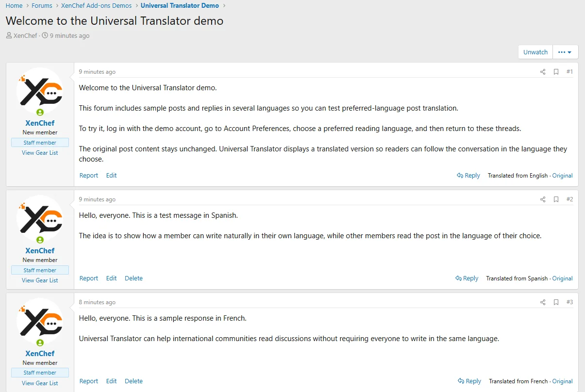This screenshot has width=585, height=392.
Task: Click post #3 timestamp '8 minutes ago'
Action: tap(97, 302)
